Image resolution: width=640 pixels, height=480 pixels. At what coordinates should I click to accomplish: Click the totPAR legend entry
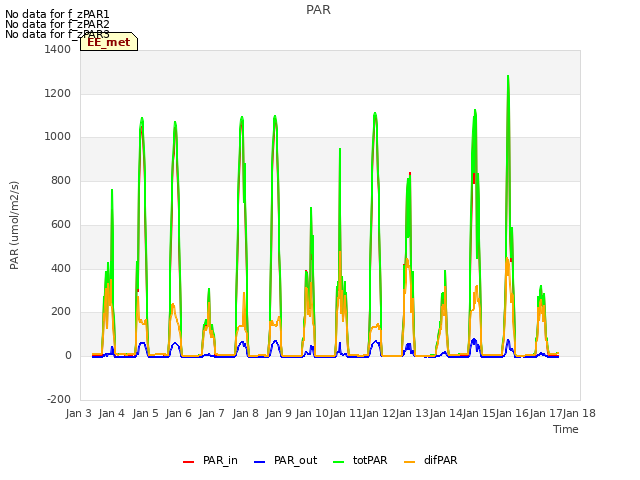360,460
